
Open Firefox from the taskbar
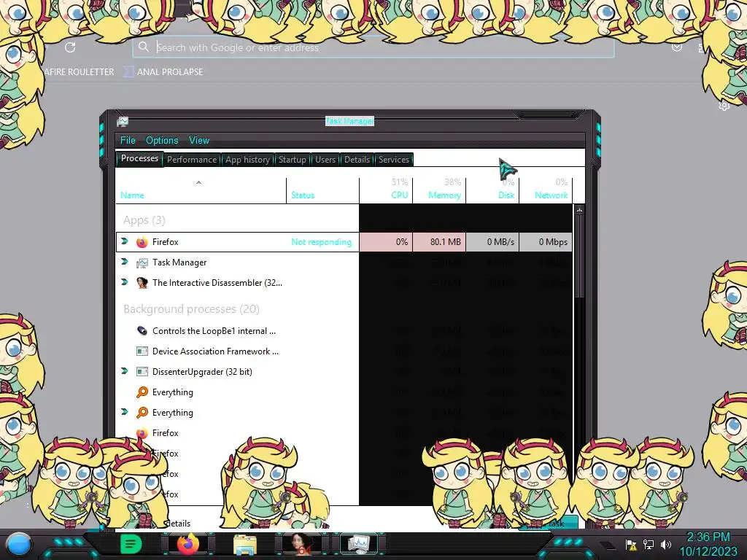[x=188, y=544]
